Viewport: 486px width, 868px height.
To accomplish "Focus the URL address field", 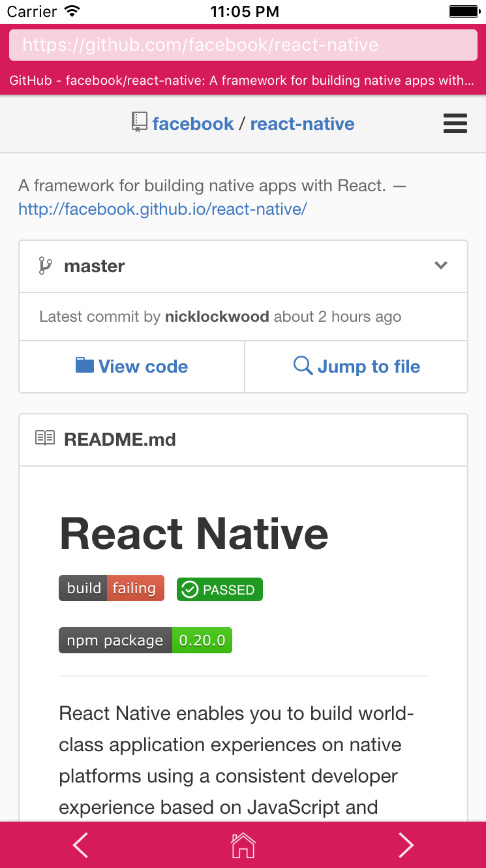I will point(243,45).
